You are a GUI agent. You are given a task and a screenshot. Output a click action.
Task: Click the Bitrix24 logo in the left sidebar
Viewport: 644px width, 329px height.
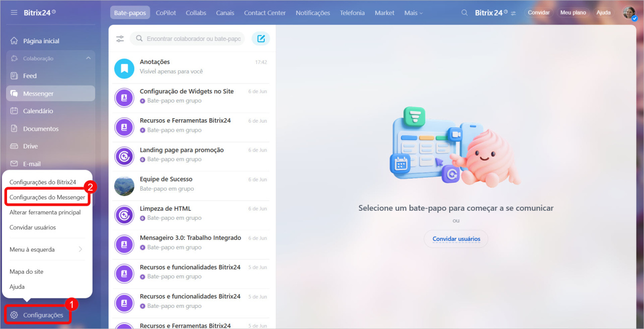click(x=40, y=13)
